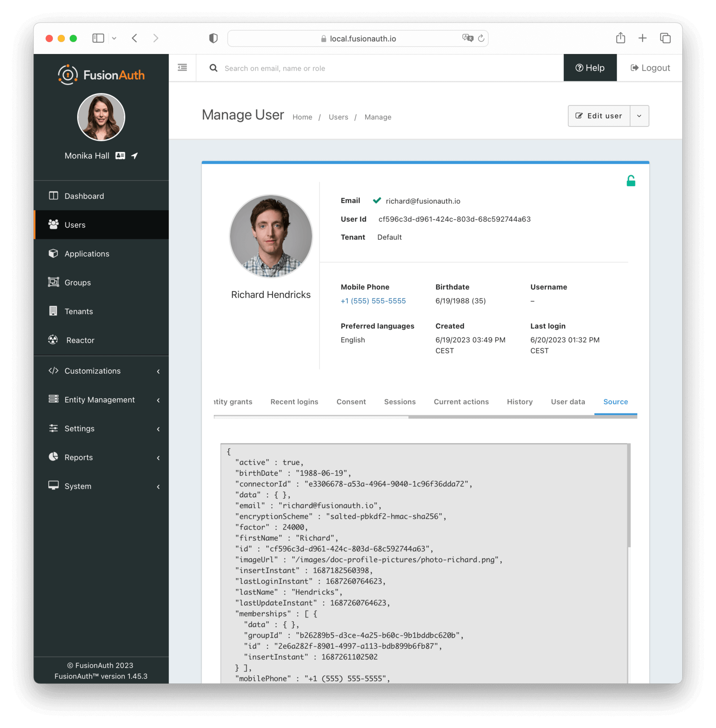Screen dimensions: 716x728
Task: Toggle the sidebar with the hamburger menu icon
Action: coord(183,68)
